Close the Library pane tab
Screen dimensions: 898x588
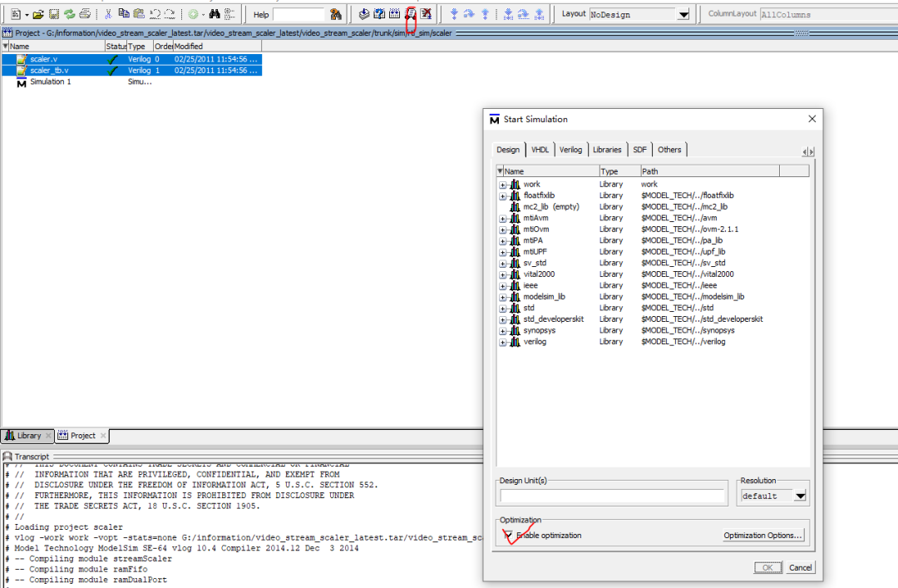coord(48,436)
